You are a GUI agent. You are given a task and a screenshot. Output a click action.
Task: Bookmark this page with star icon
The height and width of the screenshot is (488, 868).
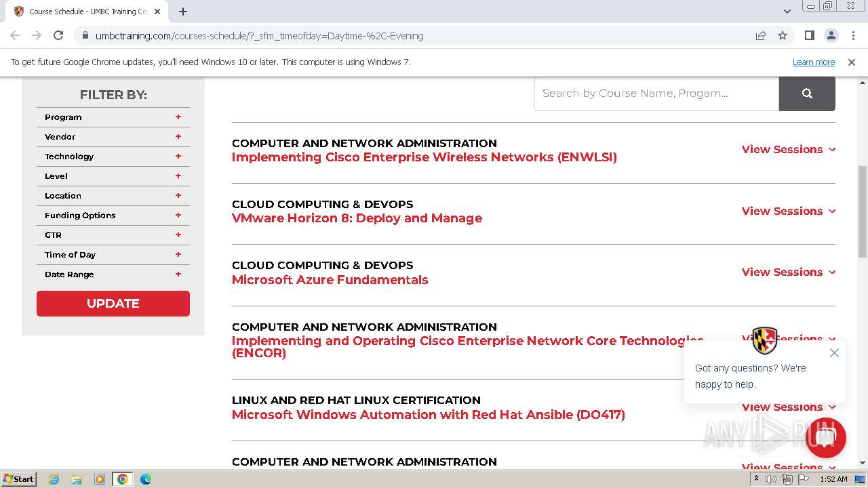point(783,35)
